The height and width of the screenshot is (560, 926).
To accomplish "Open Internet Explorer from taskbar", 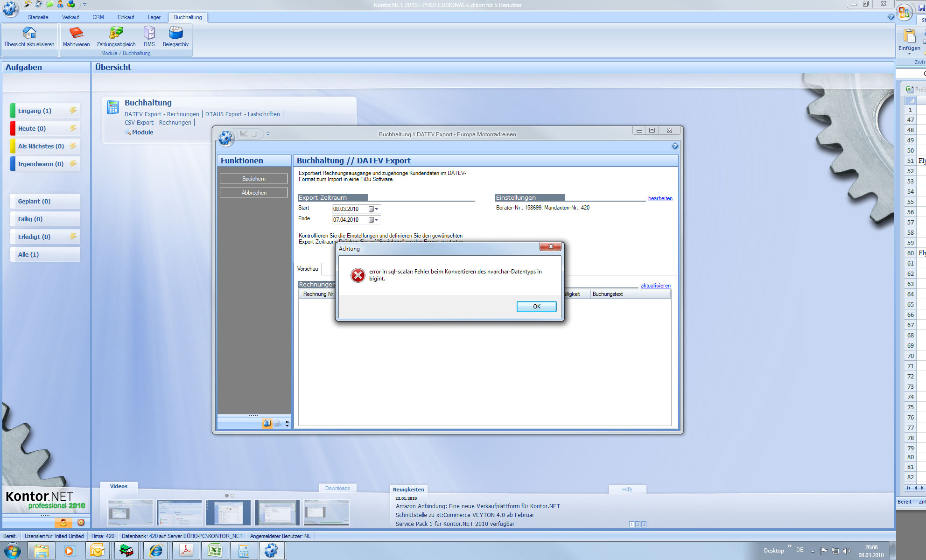I will (155, 551).
